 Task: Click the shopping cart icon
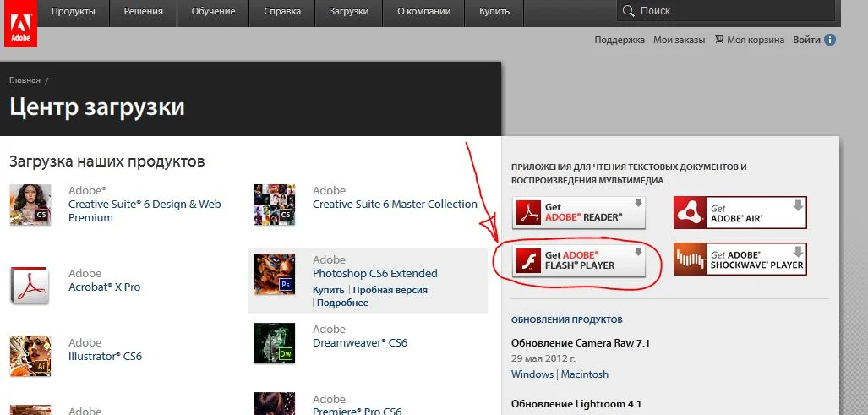[719, 39]
